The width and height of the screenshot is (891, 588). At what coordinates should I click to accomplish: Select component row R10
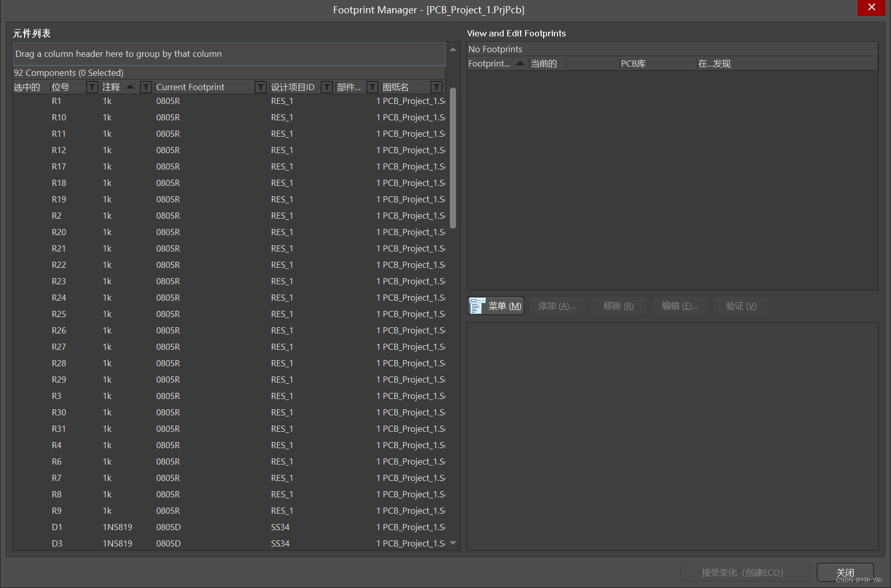[x=229, y=117]
